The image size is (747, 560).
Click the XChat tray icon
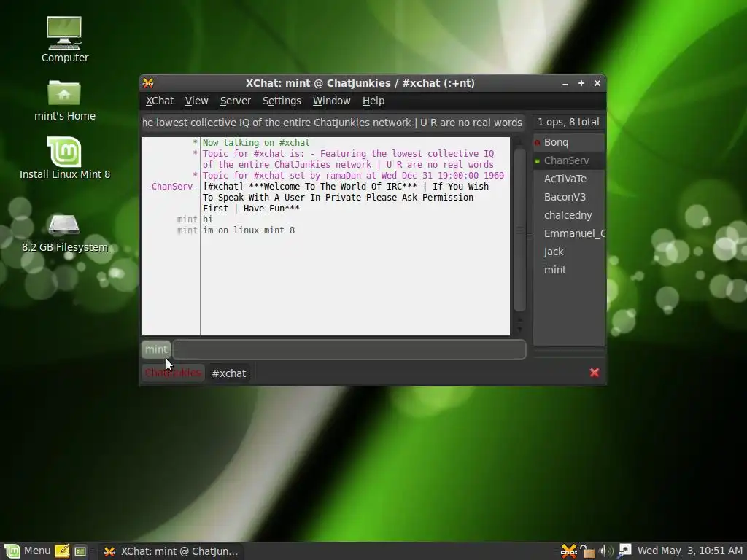click(x=569, y=551)
